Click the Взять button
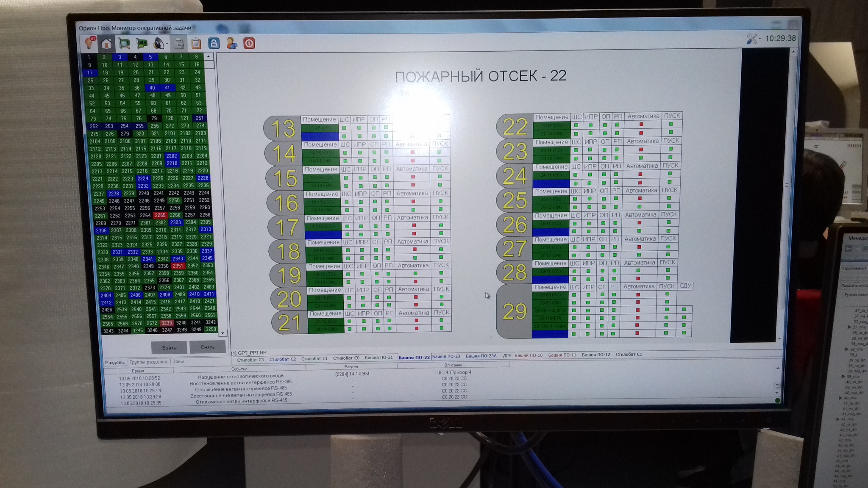868x488 pixels. pyautogui.click(x=169, y=347)
